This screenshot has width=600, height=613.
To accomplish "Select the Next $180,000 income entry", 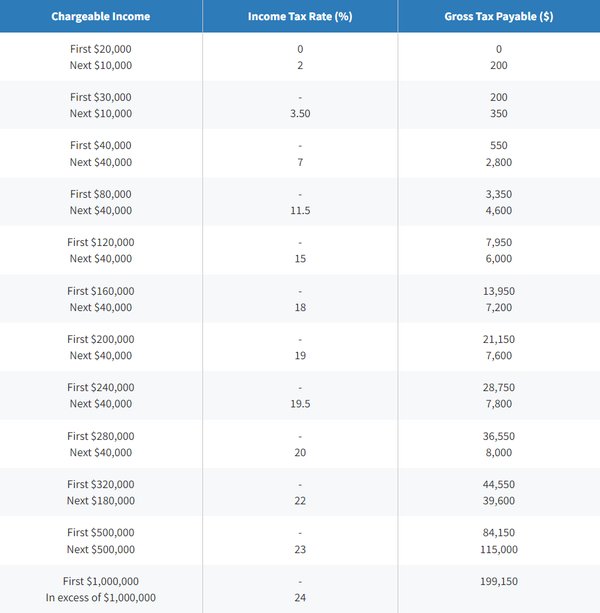I will point(101,501).
